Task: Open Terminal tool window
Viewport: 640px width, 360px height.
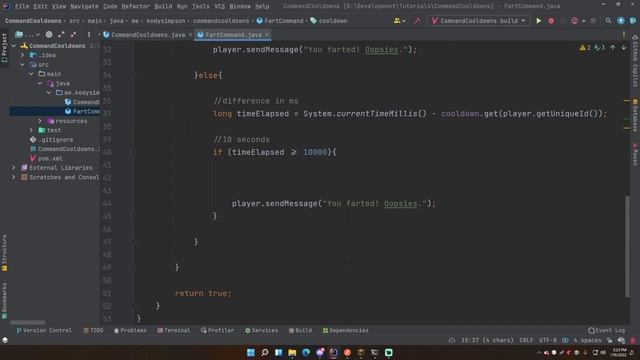Action: pyautogui.click(x=174, y=331)
